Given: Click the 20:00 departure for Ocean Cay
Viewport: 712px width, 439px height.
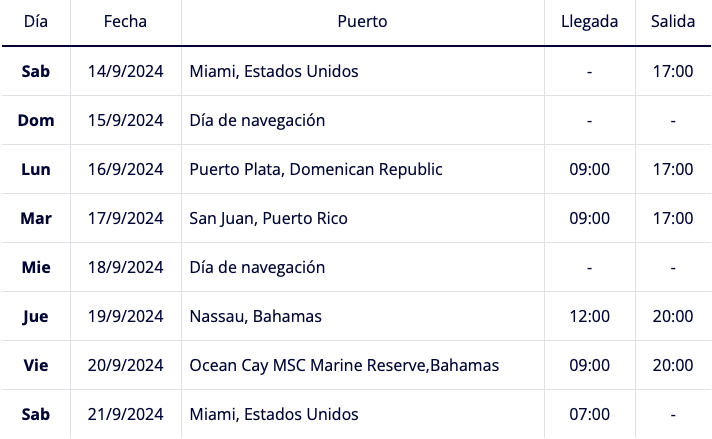Looking at the screenshot, I should [673, 365].
